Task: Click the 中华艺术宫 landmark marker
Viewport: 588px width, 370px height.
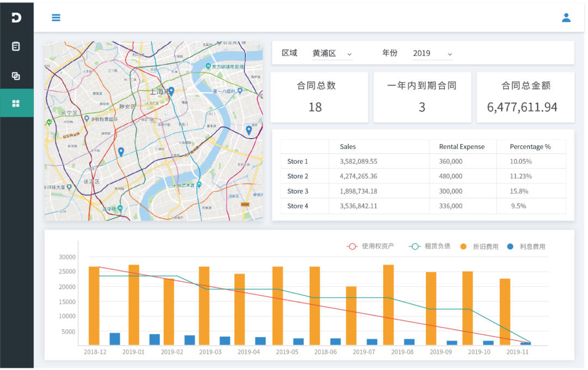Action: (199, 184)
